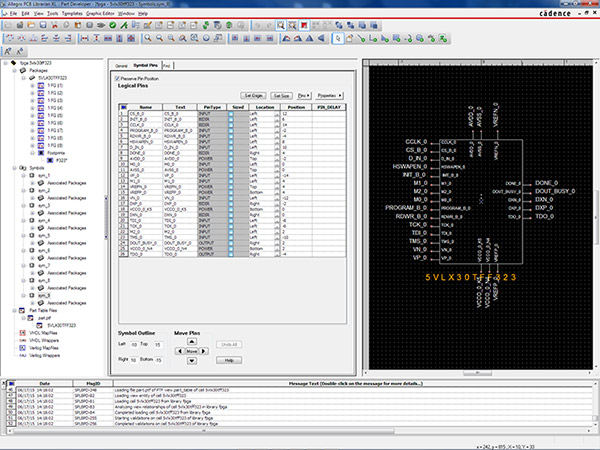Toggle Sized checkbox for row 18 VCCO_0_K5
Image resolution: width=600 pixels, height=450 pixels.
(231, 209)
